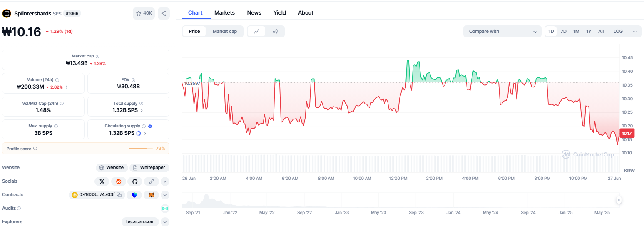Select the Market cap chart toggle
This screenshot has height=226, width=644.
tap(225, 31)
